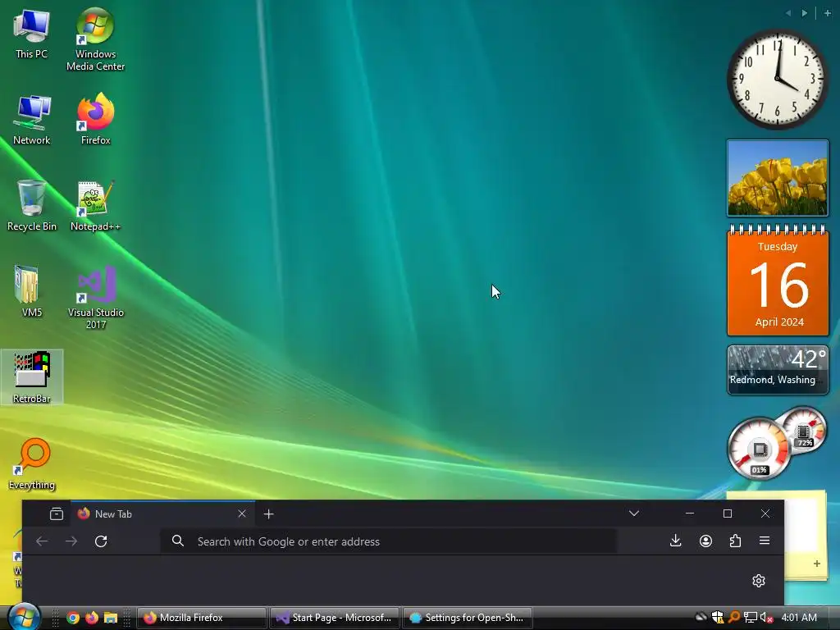This screenshot has height=630, width=840.
Task: Select the Network desktop icon
Action: coord(32,120)
